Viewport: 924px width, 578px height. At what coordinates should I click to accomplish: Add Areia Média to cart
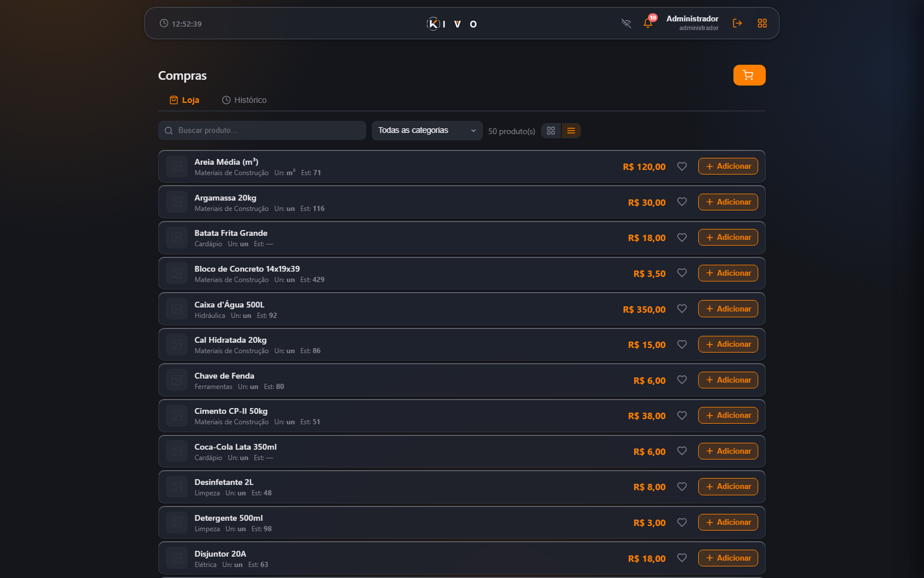click(x=728, y=166)
